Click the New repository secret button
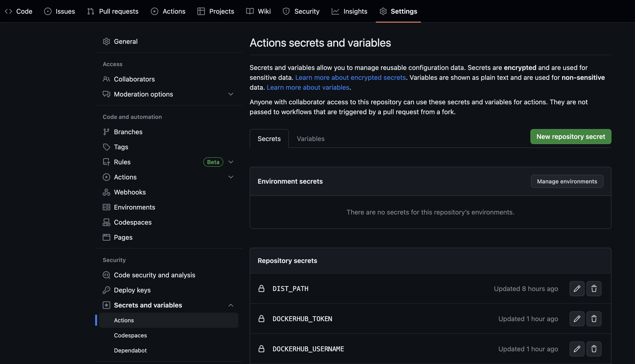 point(570,137)
